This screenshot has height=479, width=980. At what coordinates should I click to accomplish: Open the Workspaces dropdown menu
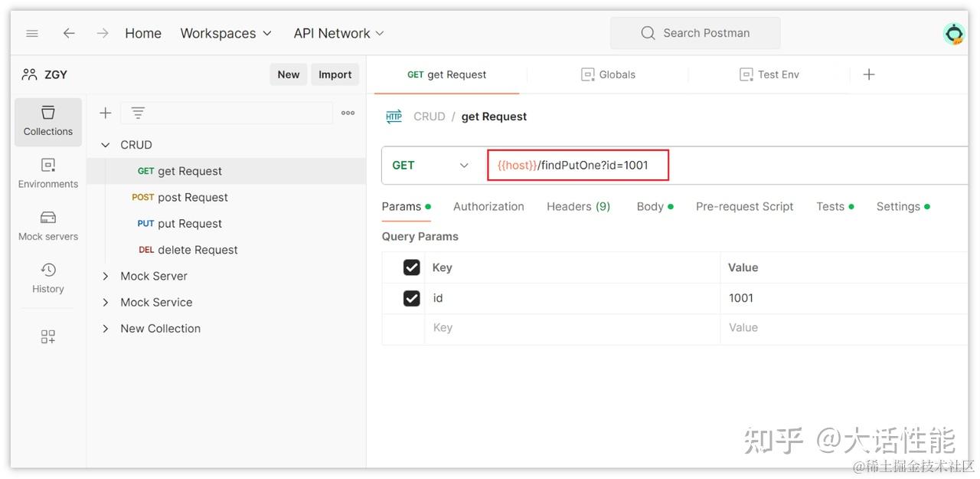(x=226, y=33)
